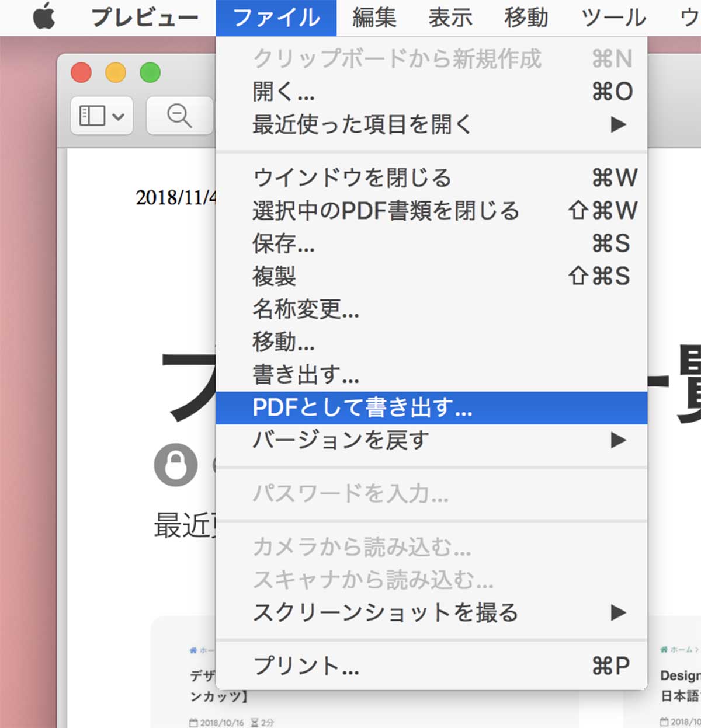
Task: Select ウインドウを閉じる menu item
Action: pos(432,178)
